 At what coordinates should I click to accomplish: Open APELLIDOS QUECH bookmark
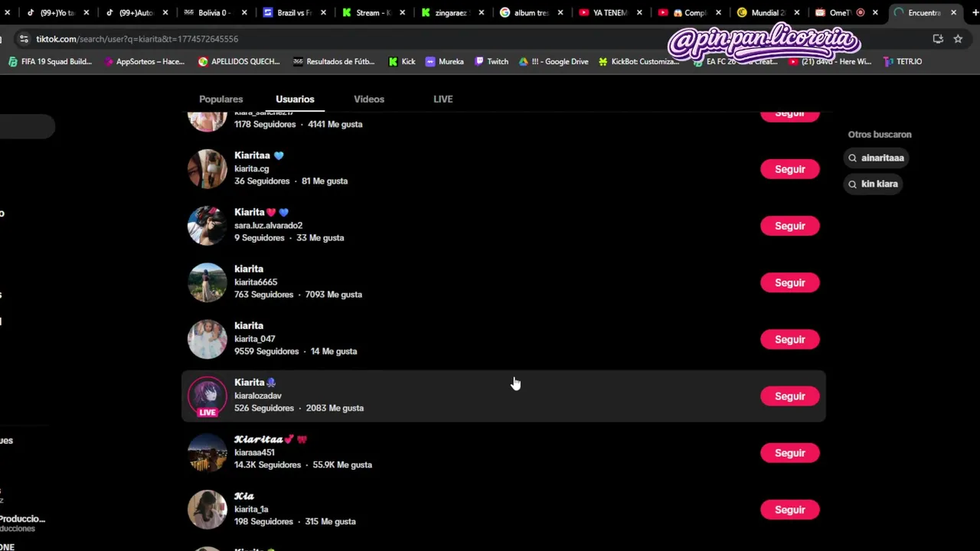point(239,61)
